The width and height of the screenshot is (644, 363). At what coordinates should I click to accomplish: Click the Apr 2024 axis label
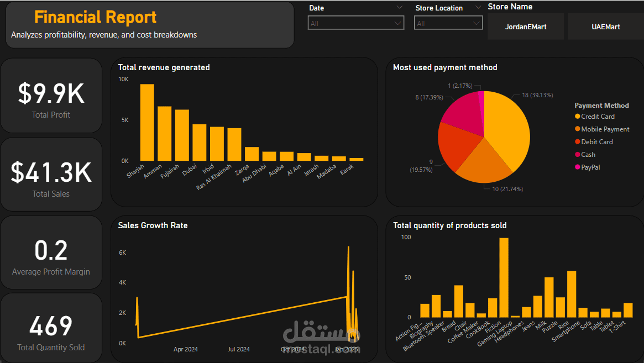pos(186,349)
